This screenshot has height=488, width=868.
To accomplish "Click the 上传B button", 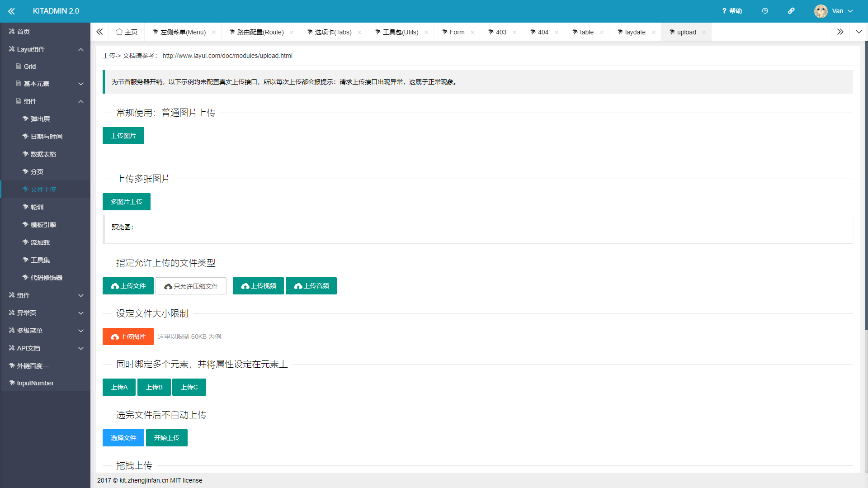I will (154, 387).
